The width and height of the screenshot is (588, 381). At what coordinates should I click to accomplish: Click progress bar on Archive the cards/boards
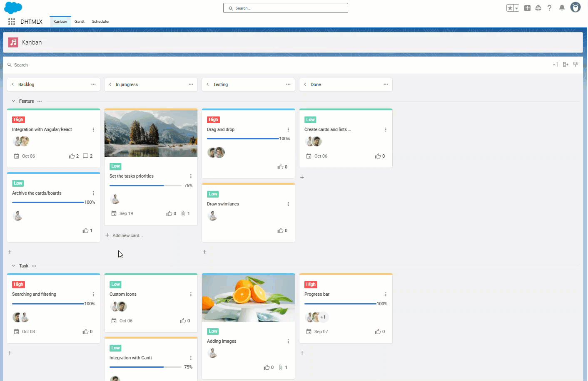pyautogui.click(x=48, y=202)
